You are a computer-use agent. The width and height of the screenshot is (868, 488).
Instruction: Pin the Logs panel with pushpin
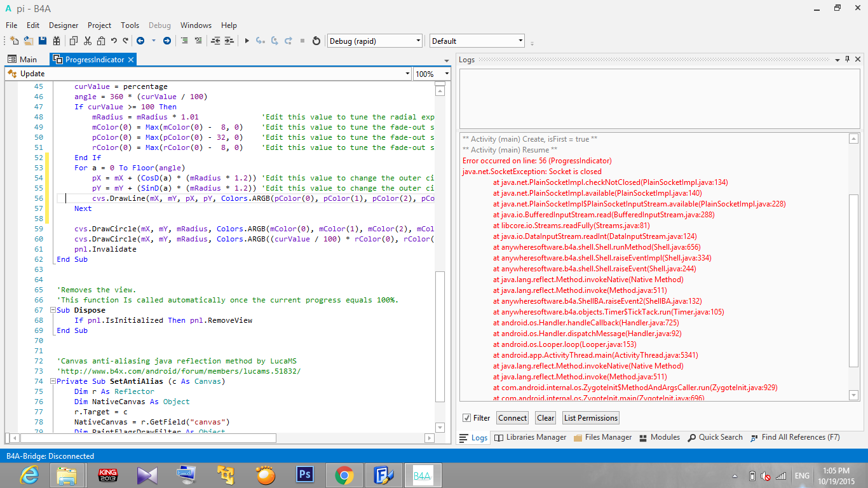point(847,59)
